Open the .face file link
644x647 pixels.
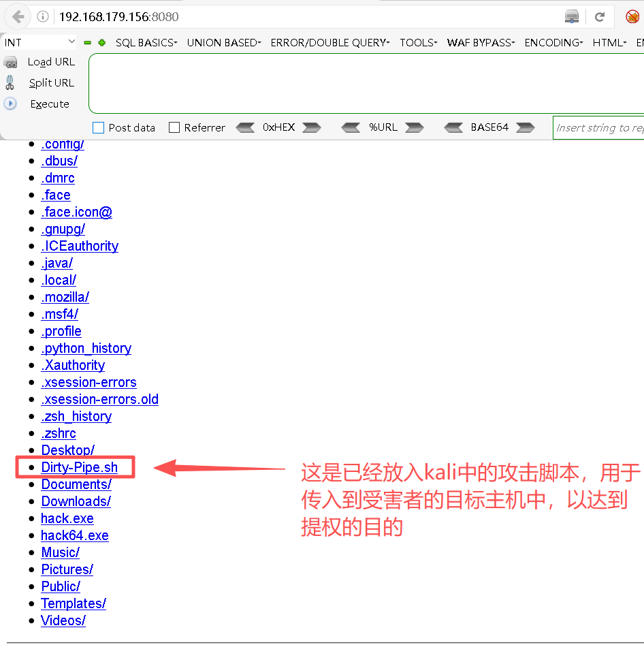tap(56, 195)
